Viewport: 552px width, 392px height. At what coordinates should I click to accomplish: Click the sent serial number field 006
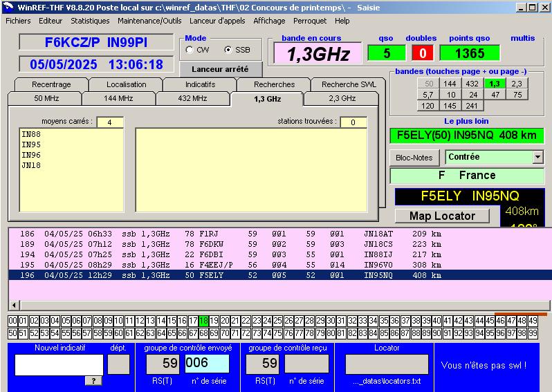click(x=207, y=364)
